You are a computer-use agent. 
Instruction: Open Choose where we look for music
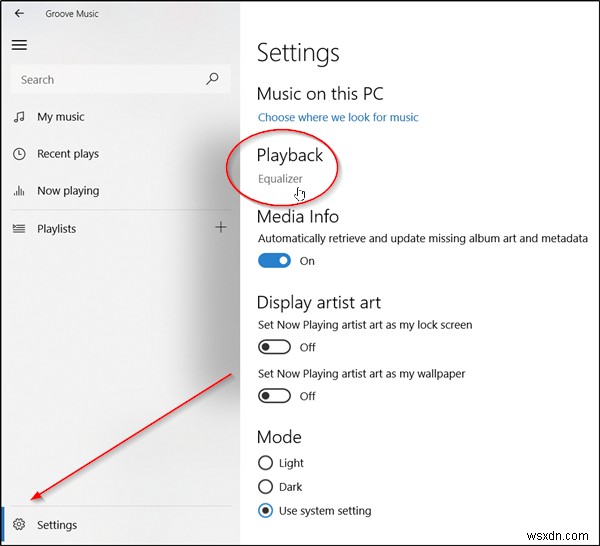[338, 117]
